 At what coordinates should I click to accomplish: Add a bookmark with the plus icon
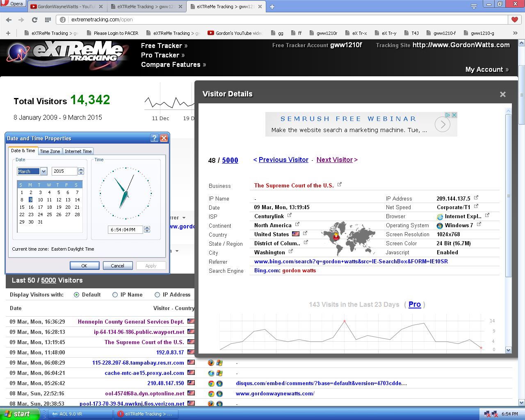click(x=8, y=33)
